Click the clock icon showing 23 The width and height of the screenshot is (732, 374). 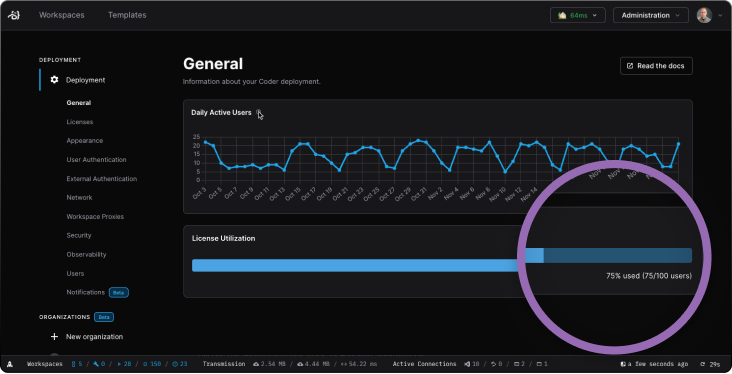[175, 364]
